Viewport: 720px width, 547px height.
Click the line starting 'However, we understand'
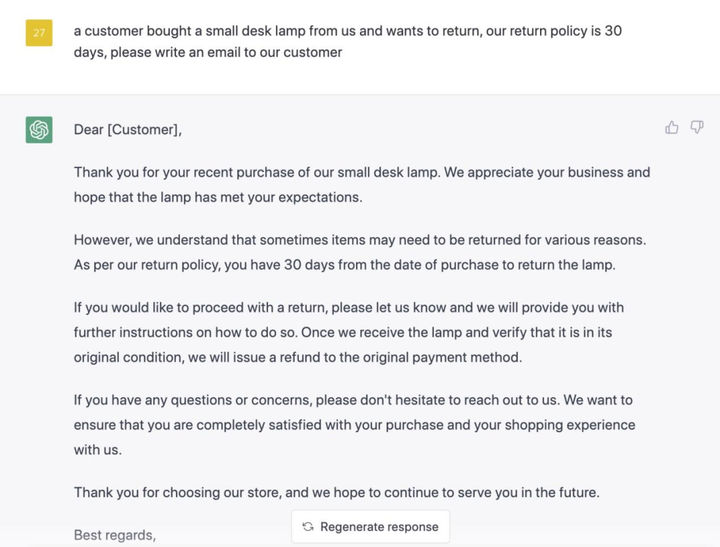(x=360, y=240)
